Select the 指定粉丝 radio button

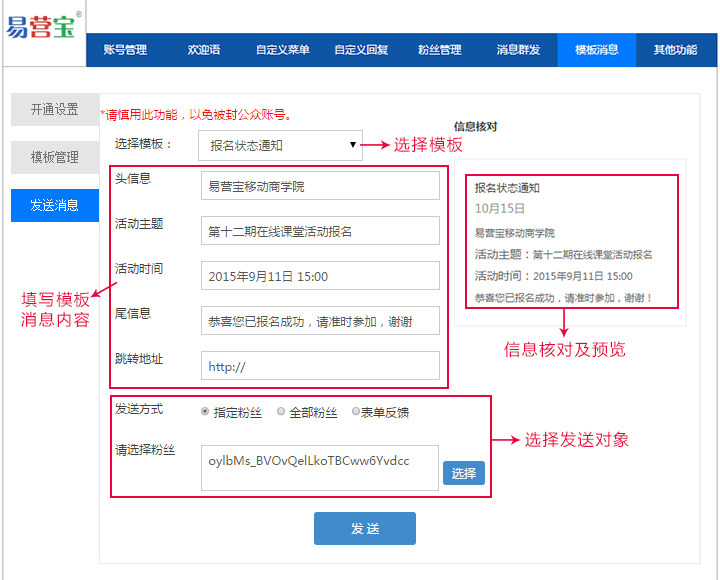pyautogui.click(x=205, y=412)
